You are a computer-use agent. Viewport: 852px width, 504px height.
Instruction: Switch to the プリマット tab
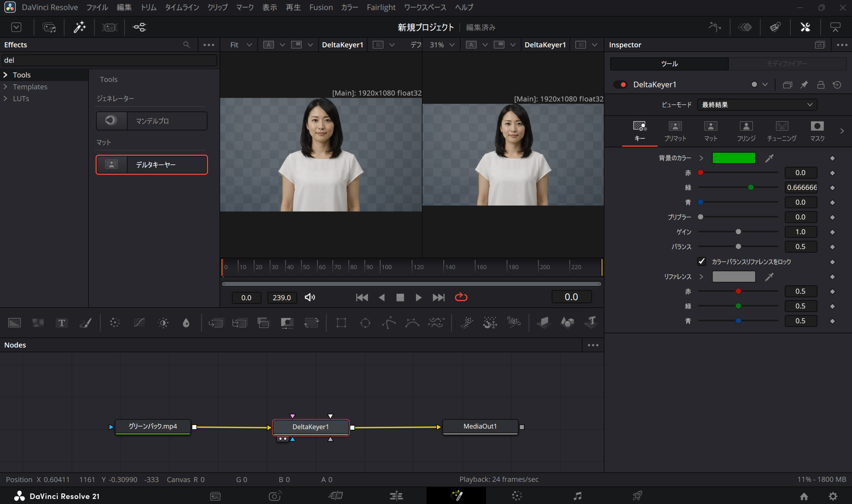675,131
